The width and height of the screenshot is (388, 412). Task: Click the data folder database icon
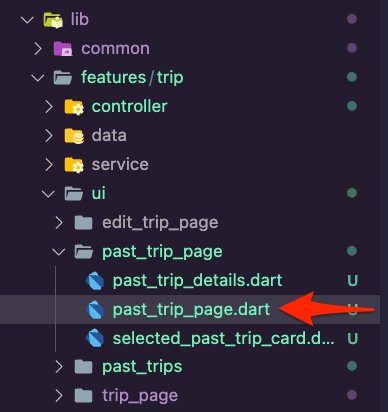(x=74, y=136)
